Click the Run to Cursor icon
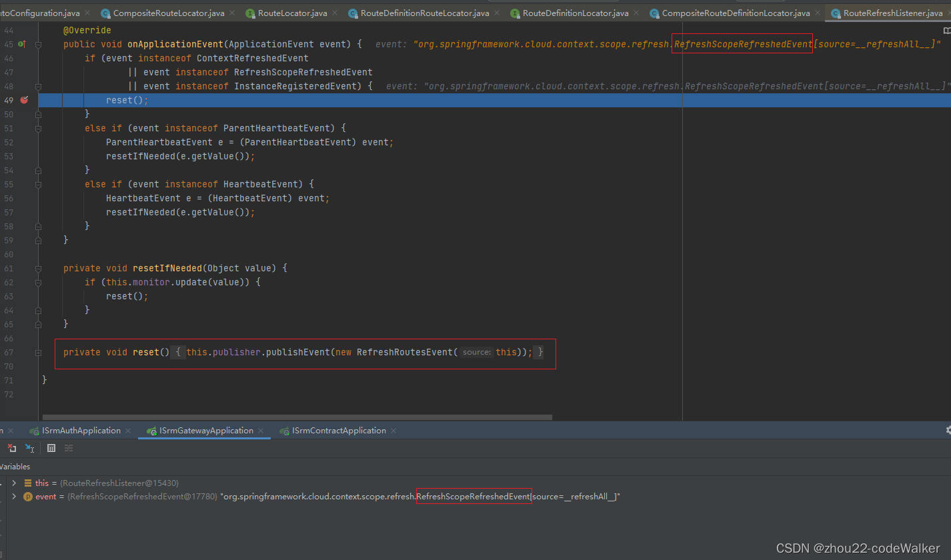This screenshot has height=560, width=951. [29, 448]
